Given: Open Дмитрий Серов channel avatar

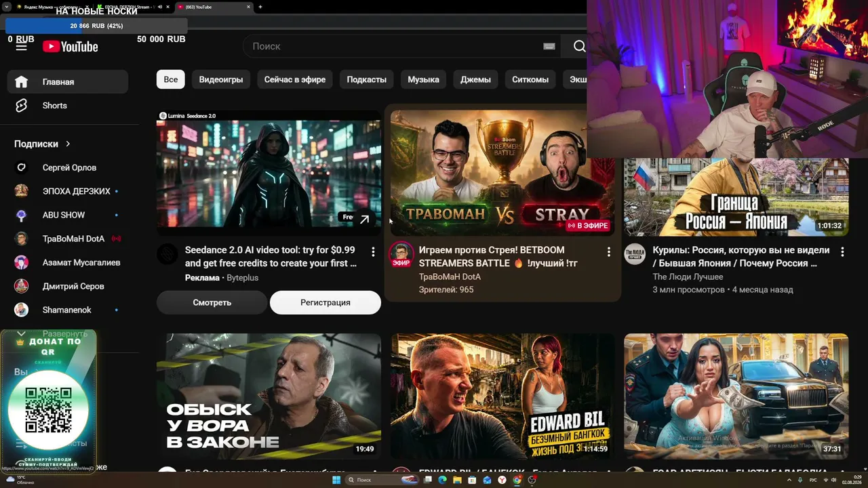Looking at the screenshot, I should tap(22, 286).
